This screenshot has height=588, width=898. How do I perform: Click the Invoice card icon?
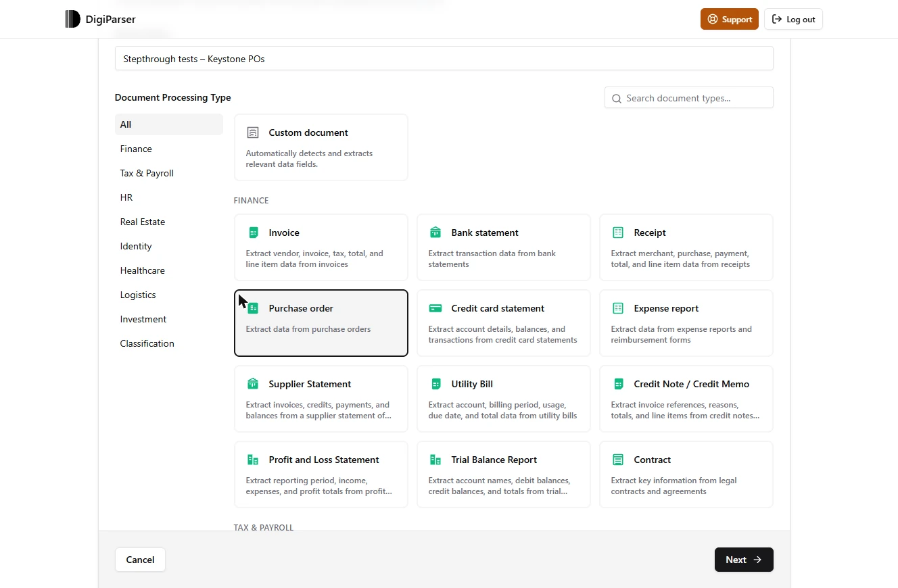click(x=253, y=232)
